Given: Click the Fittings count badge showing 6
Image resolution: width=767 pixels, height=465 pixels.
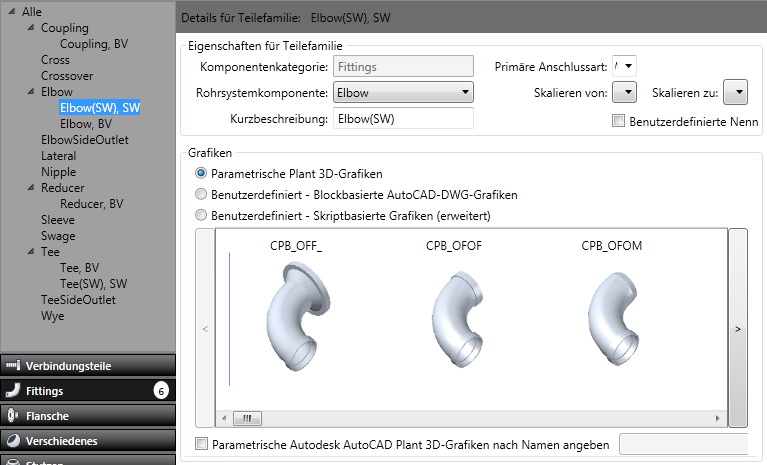Looking at the screenshot, I should 161,391.
